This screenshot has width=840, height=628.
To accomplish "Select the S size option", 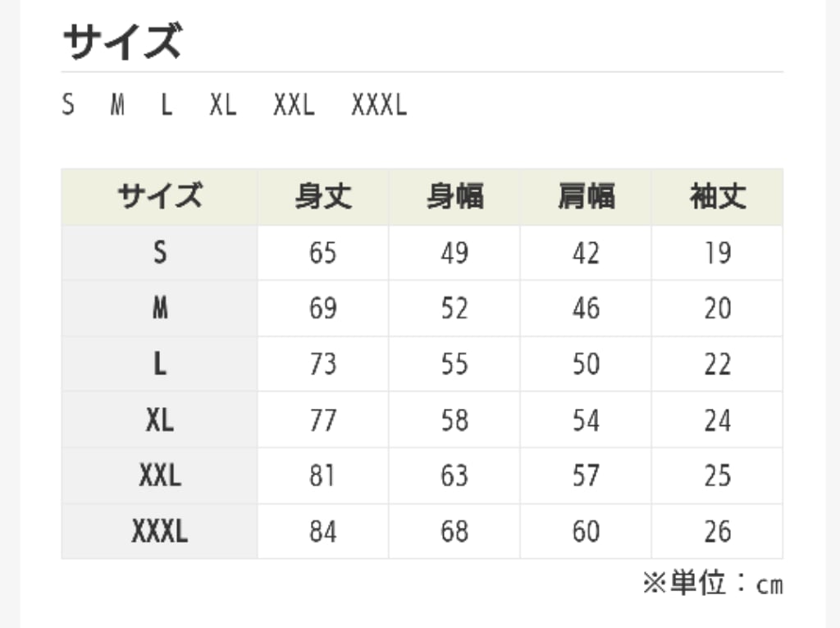I will [x=68, y=104].
